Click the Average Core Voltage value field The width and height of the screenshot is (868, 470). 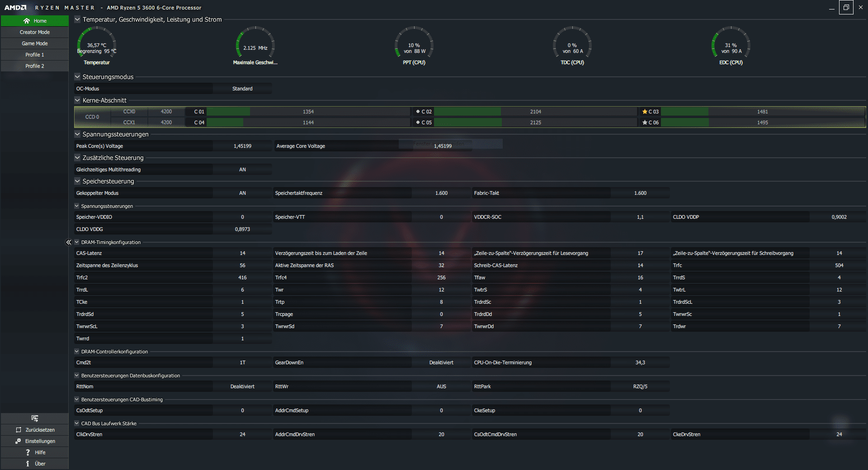[x=443, y=146]
